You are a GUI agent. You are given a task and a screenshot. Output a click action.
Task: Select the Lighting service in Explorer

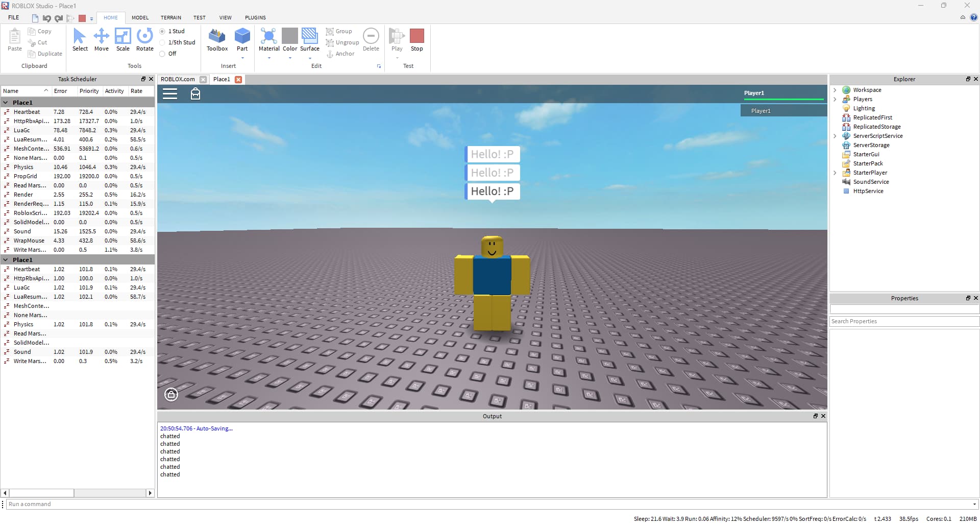(x=864, y=108)
